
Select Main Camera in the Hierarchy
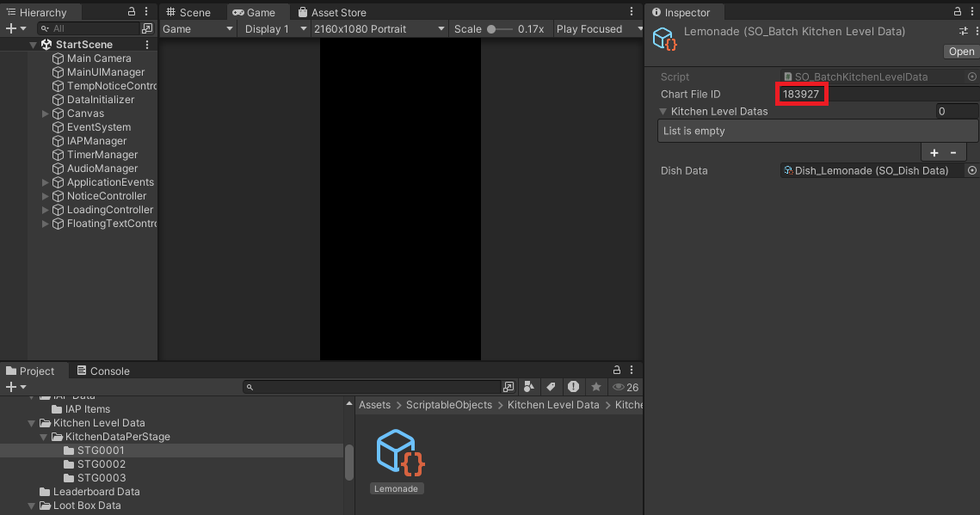99,58
